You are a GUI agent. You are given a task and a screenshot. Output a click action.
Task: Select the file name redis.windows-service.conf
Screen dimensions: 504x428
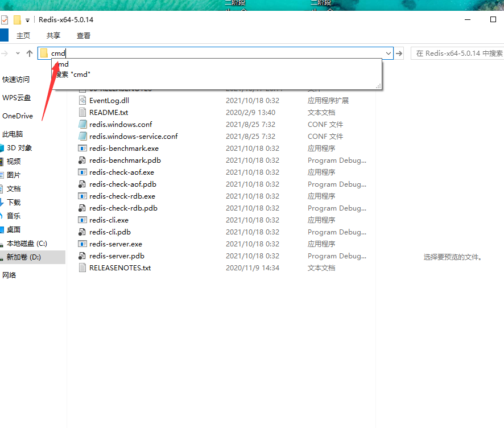pyautogui.click(x=133, y=137)
